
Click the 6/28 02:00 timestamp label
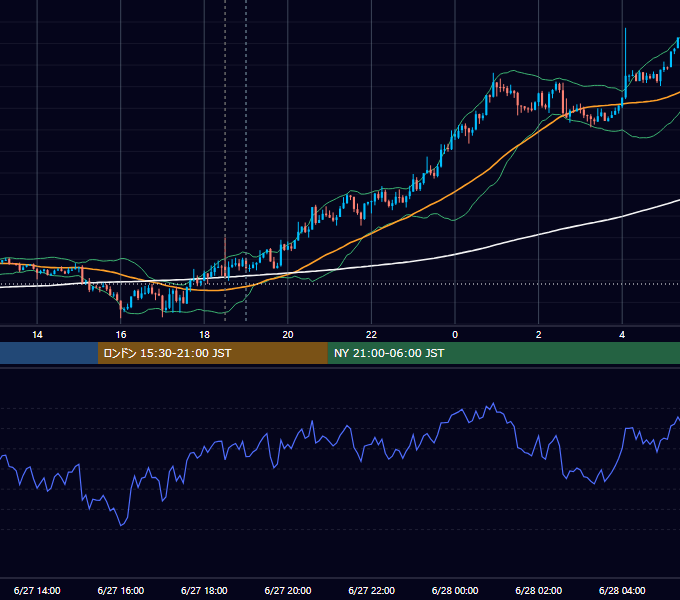[x=539, y=590]
